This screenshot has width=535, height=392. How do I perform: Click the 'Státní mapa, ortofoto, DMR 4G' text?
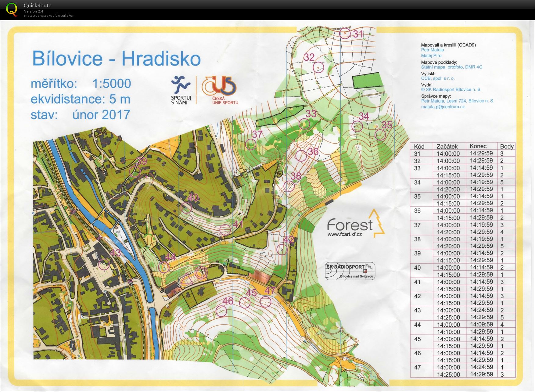[x=452, y=67]
